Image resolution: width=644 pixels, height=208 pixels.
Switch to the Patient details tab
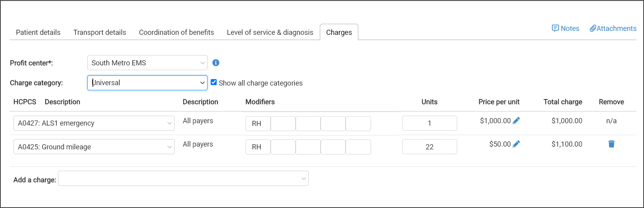[38, 32]
